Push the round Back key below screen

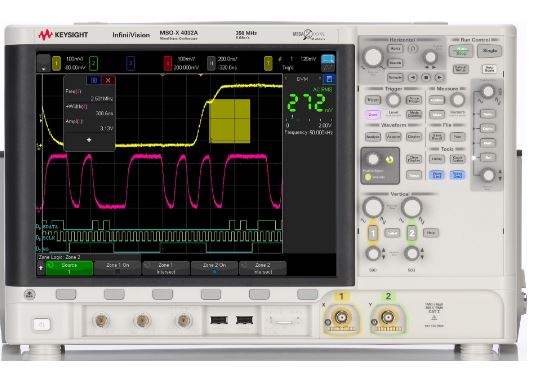pyautogui.click(x=30, y=294)
